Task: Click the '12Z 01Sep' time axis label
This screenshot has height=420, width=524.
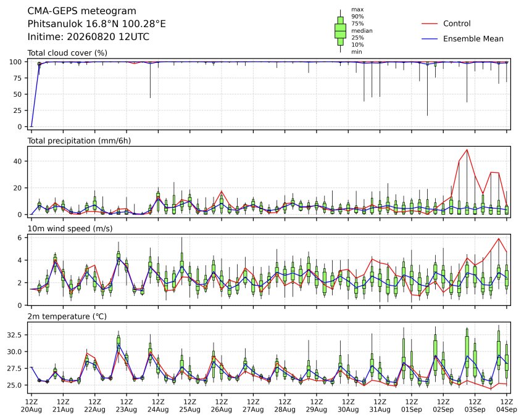Action: tap(412, 406)
